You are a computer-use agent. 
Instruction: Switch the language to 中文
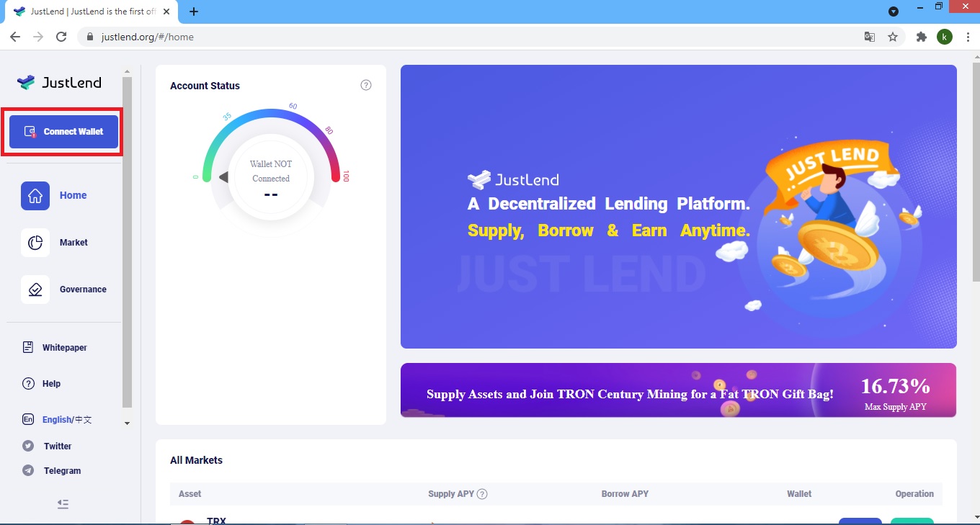(84, 420)
